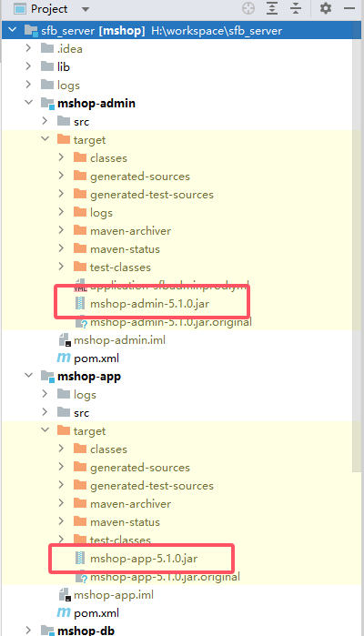Expand maven-archiver in mshop-app target
This screenshot has height=636, width=364.
[61, 503]
